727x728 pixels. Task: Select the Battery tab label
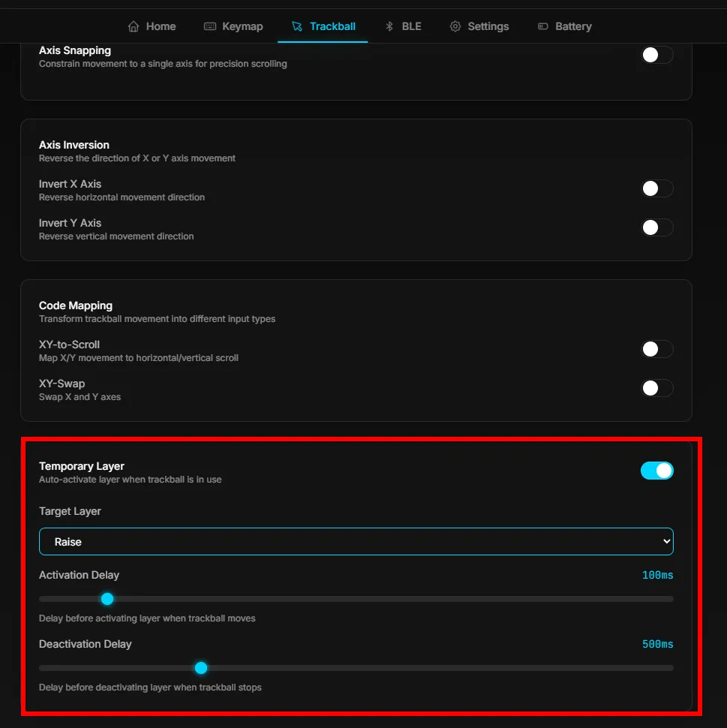573,26
